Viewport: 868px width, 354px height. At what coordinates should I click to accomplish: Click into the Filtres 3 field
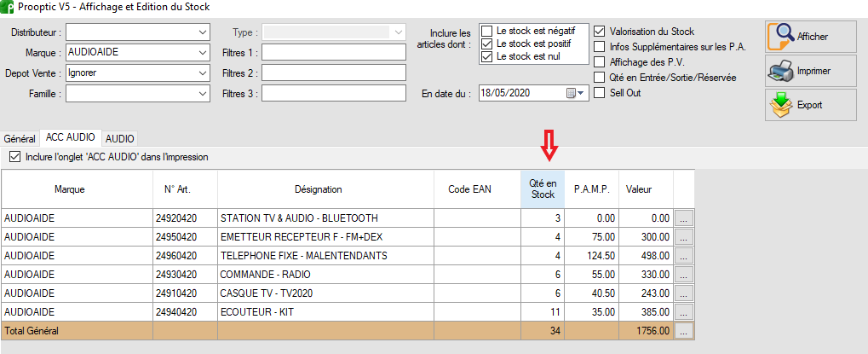tap(335, 94)
